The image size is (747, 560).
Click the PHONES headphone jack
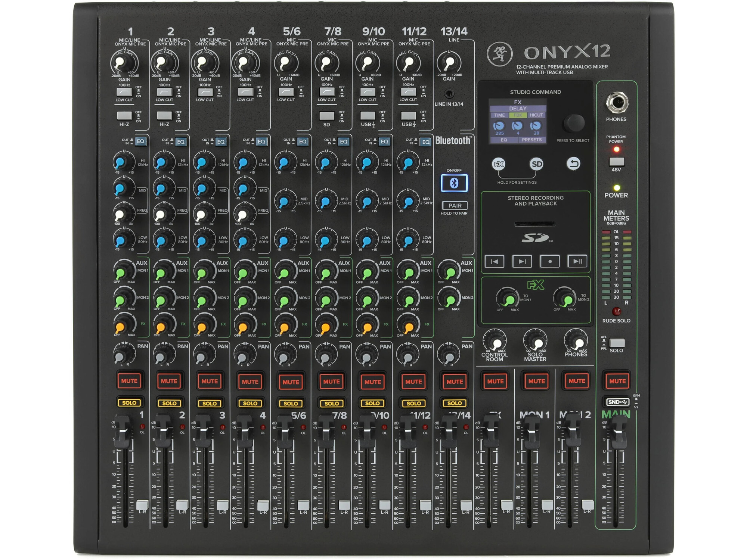point(617,102)
